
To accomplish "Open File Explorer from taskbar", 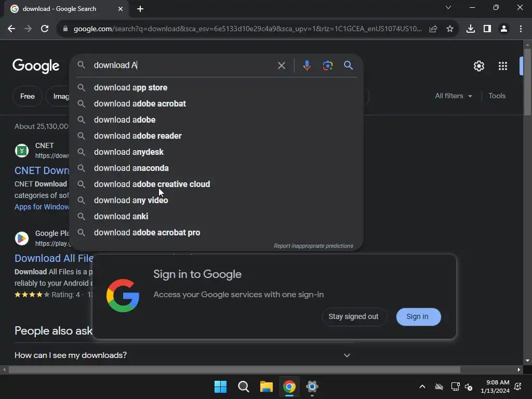I will 267,387.
